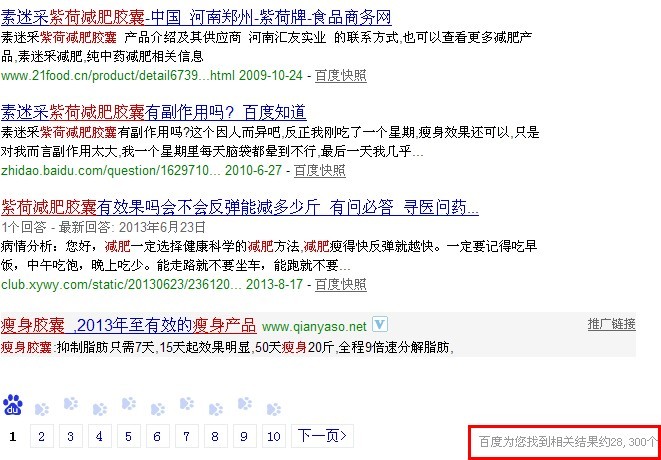The image size is (661, 460).
Task: Go to results page 2
Action: pyautogui.click(x=42, y=436)
